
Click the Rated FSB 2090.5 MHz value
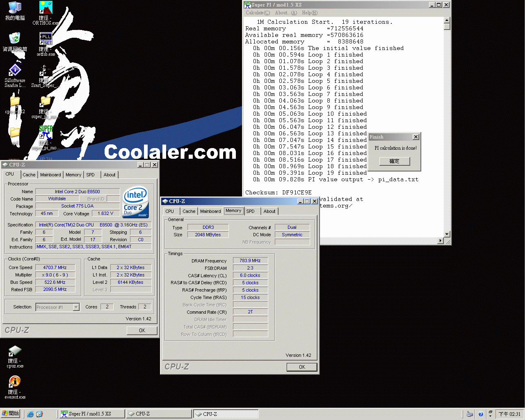55,289
